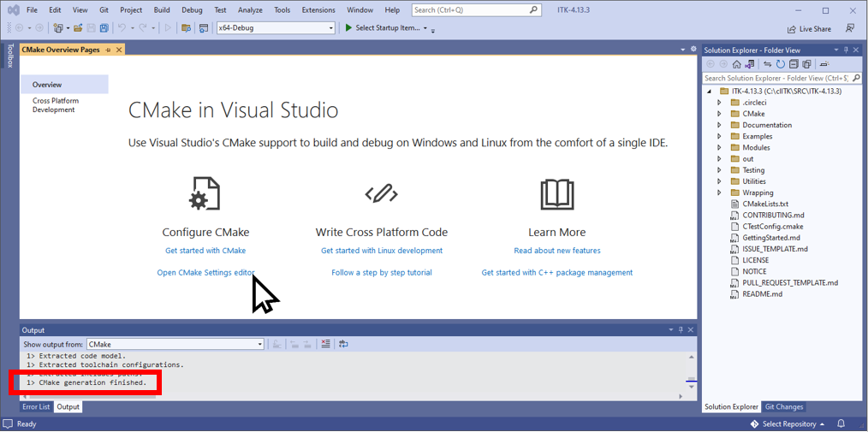Click the sync arrows icon in Solution Explorer
This screenshot has height=432, width=868.
coord(768,64)
